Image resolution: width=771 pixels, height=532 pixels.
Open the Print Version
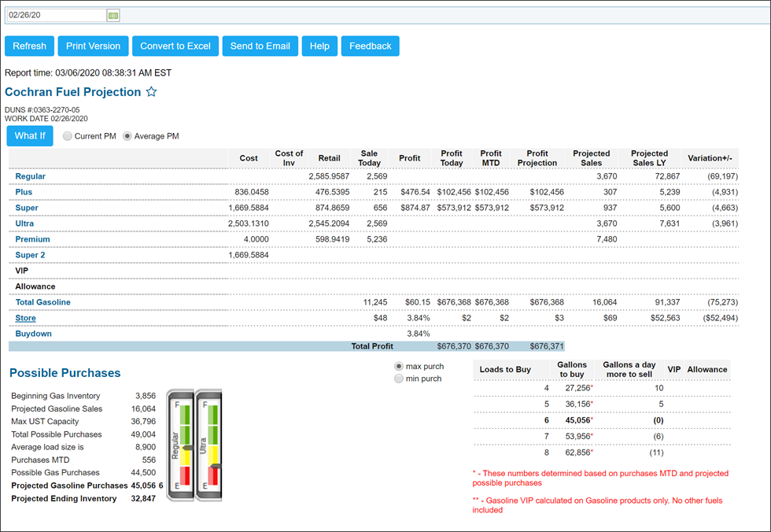pyautogui.click(x=94, y=46)
